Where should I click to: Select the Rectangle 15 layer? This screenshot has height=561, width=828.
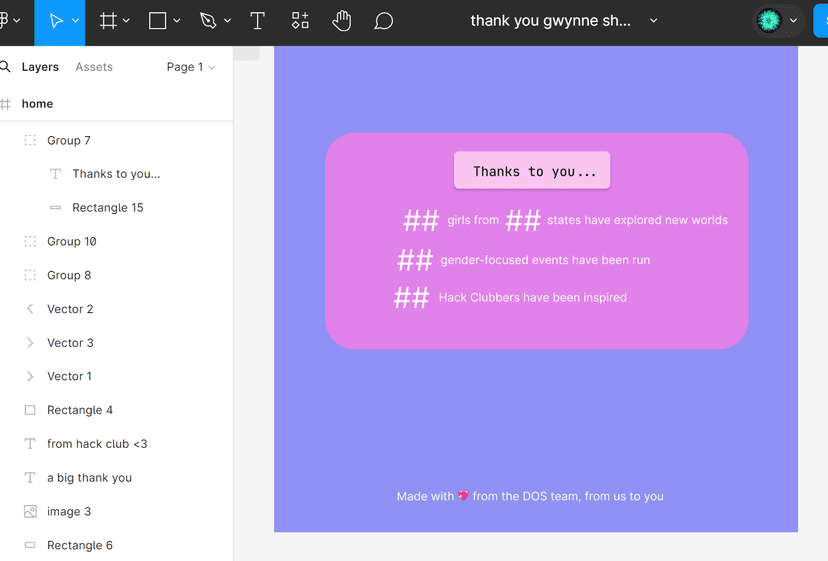pyautogui.click(x=107, y=208)
